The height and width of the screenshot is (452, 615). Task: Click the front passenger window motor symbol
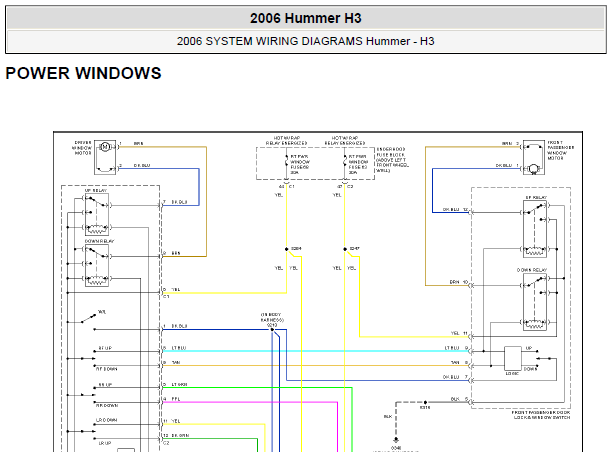(x=534, y=157)
